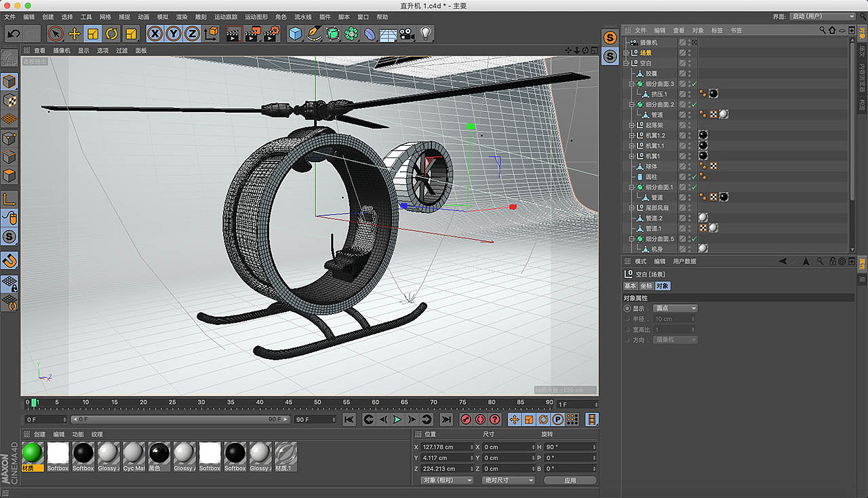
Task: Disable the 细分曲面.2 green checkmark
Action: pos(694,104)
